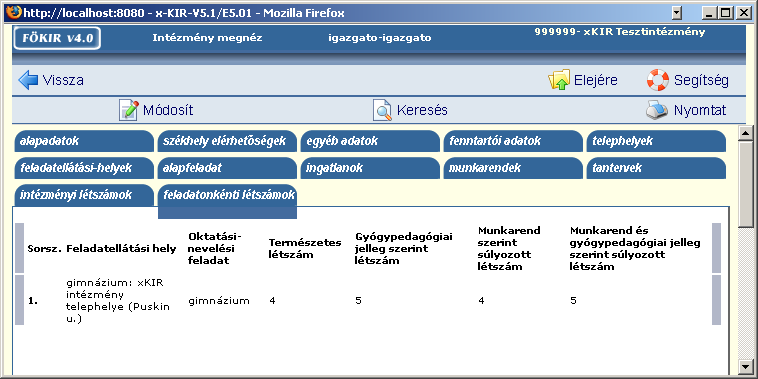Click the Nyomtat printer icon
The width and height of the screenshot is (758, 379).
point(657,110)
